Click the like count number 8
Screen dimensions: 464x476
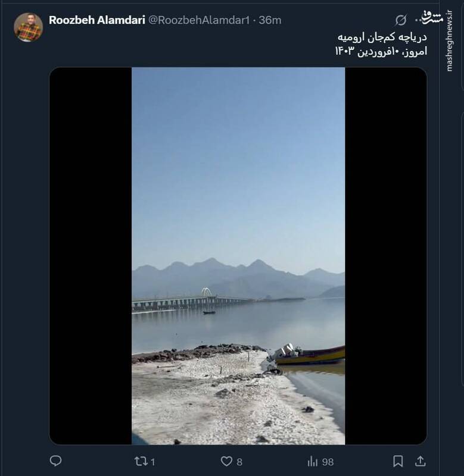point(239,462)
